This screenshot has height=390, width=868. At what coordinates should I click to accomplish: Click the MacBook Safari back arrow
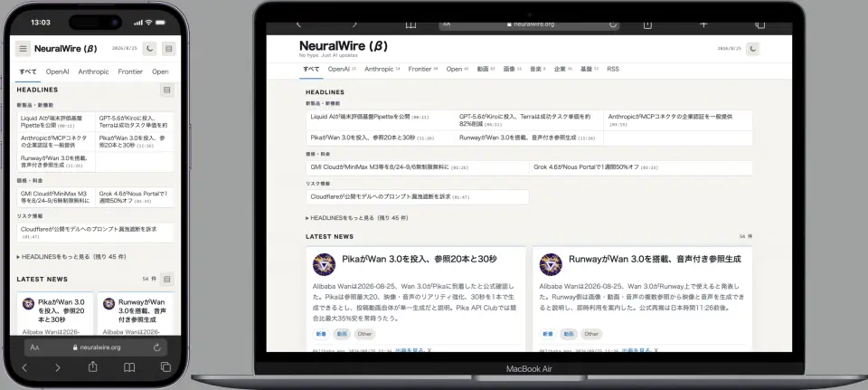pyautogui.click(x=299, y=24)
